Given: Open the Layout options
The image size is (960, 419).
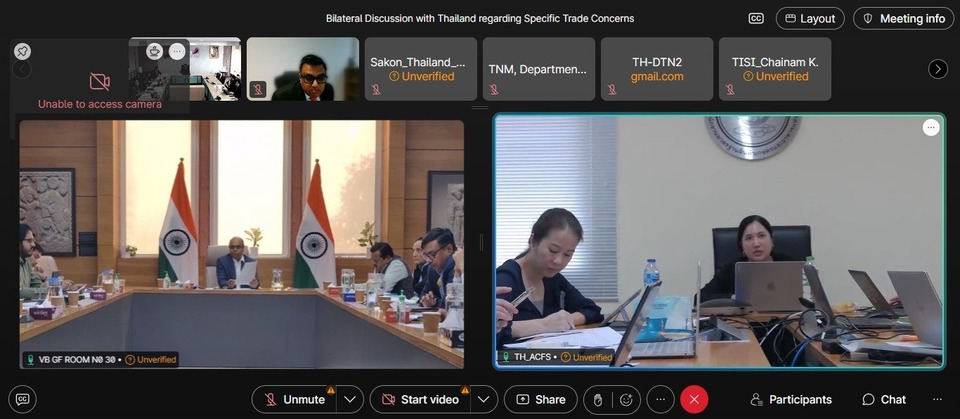Looking at the screenshot, I should (x=809, y=18).
